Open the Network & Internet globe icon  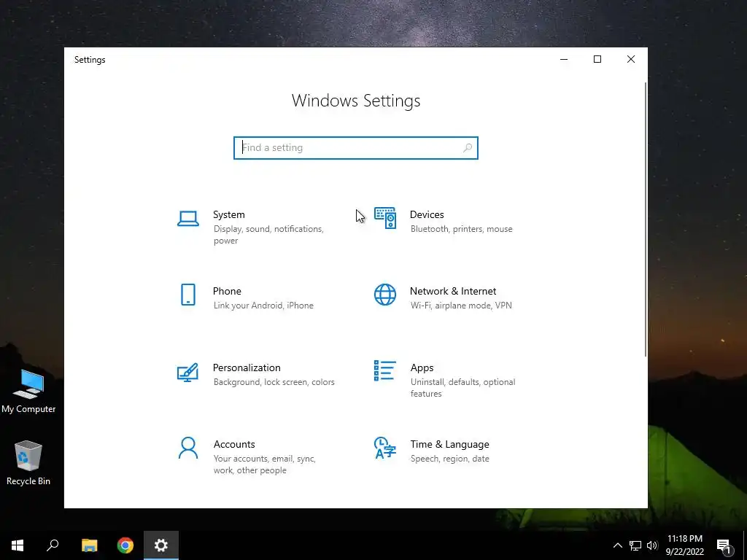pyautogui.click(x=385, y=295)
